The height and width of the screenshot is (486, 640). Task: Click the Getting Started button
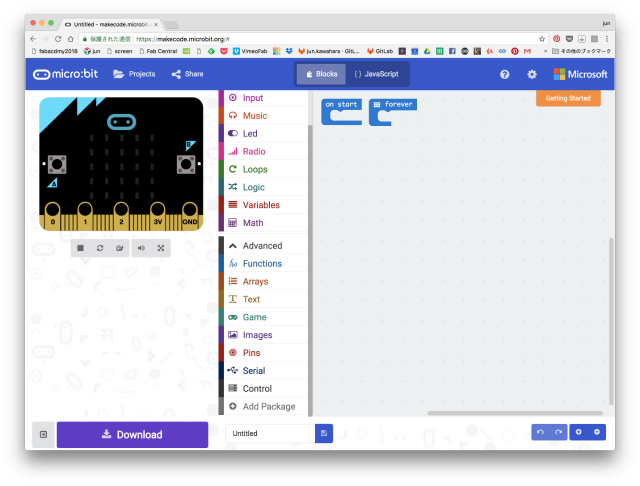pyautogui.click(x=568, y=98)
